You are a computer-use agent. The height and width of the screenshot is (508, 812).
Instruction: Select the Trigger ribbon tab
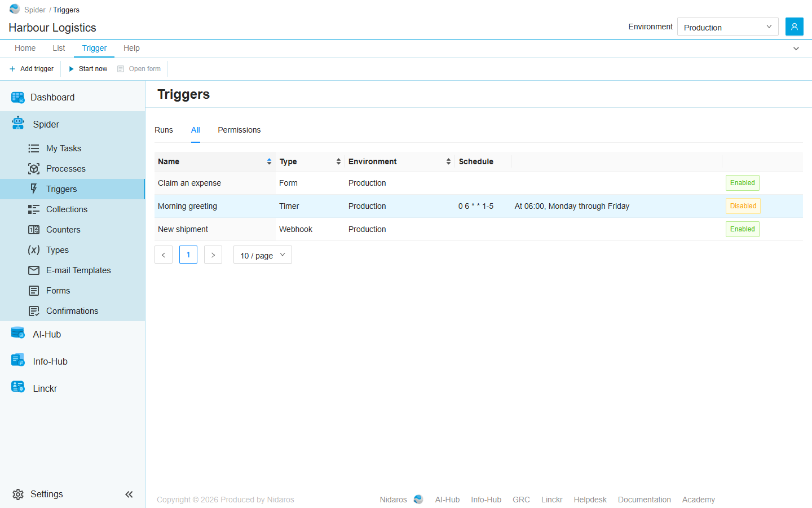[x=94, y=48]
